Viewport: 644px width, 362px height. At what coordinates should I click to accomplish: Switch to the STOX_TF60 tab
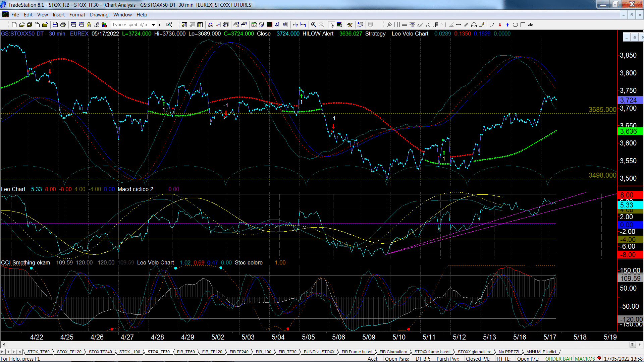(x=38, y=352)
